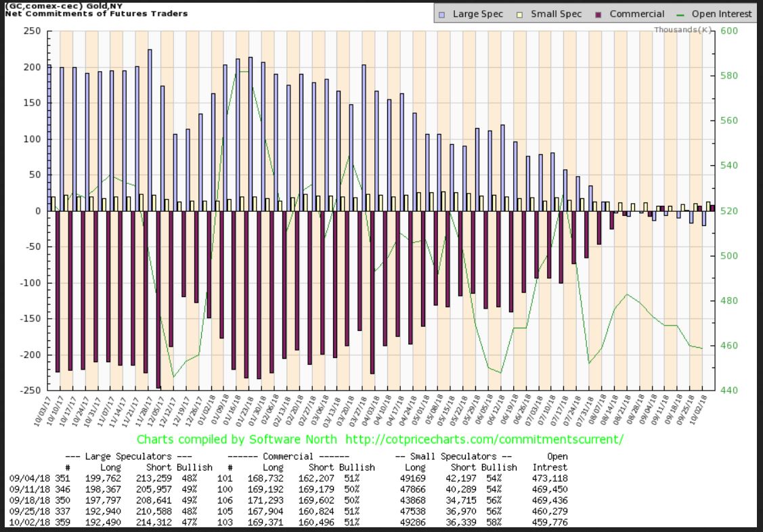763x532 pixels.
Task: Toggle the Open Interest legend label
Action: pos(722,14)
